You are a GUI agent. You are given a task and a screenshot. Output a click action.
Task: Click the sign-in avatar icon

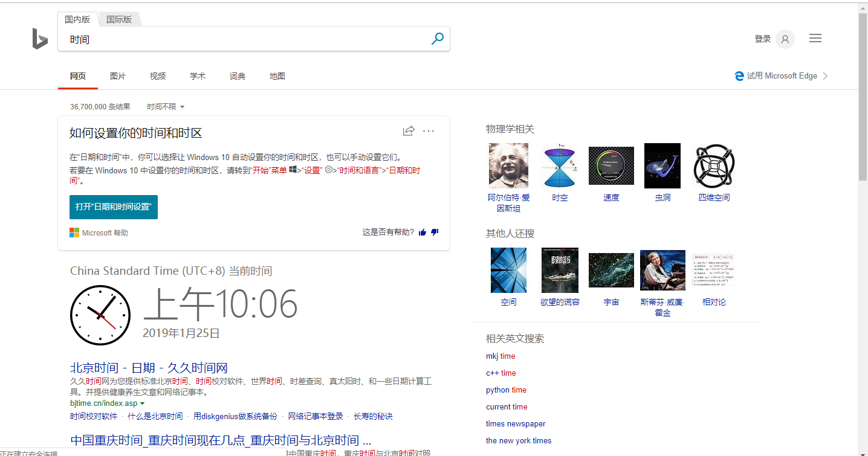pos(785,39)
